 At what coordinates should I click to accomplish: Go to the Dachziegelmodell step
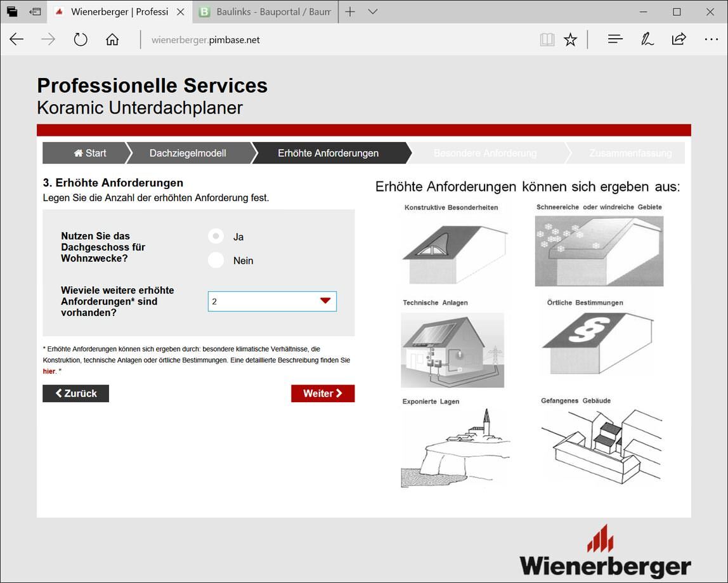[190, 153]
